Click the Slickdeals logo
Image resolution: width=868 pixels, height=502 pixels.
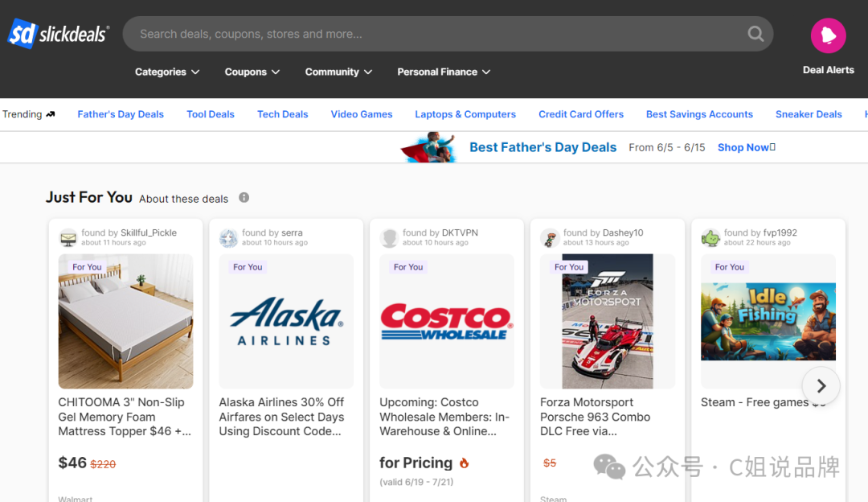59,34
